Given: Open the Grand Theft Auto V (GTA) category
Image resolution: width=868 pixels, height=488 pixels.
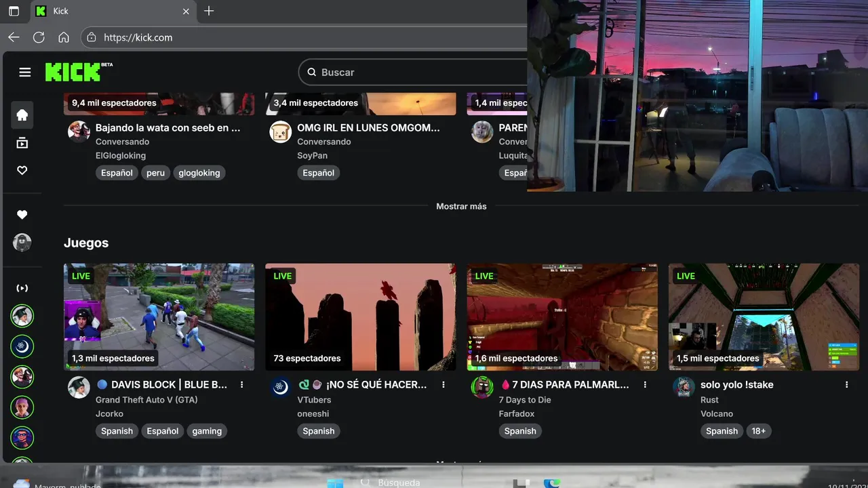Looking at the screenshot, I should pos(146,400).
